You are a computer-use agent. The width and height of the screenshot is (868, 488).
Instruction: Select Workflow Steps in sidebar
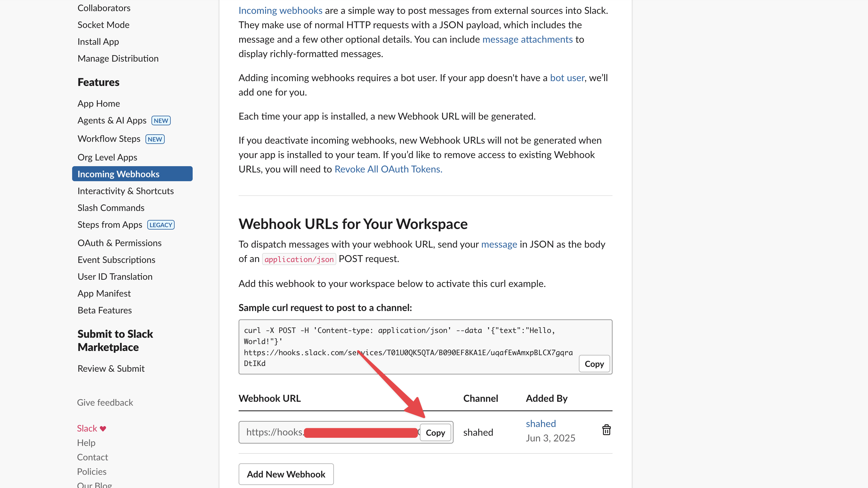(x=108, y=138)
